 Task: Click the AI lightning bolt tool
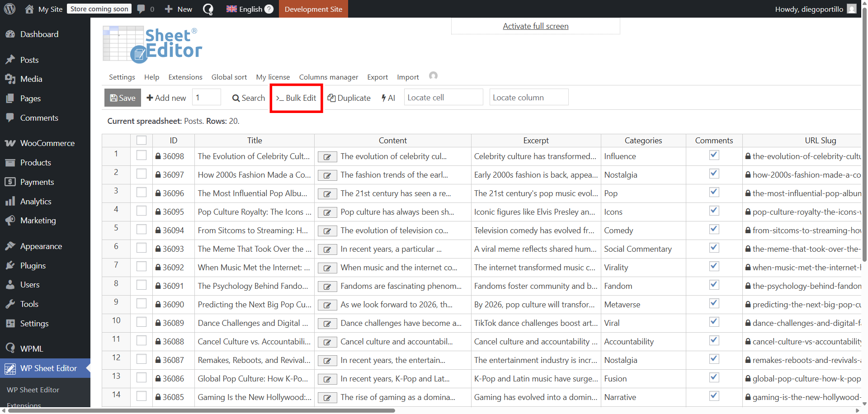[x=388, y=98]
